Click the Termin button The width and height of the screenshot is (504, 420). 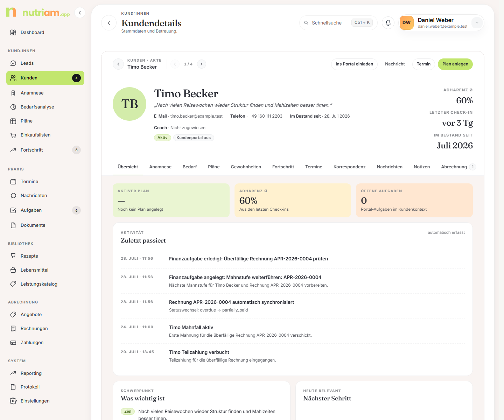(423, 64)
